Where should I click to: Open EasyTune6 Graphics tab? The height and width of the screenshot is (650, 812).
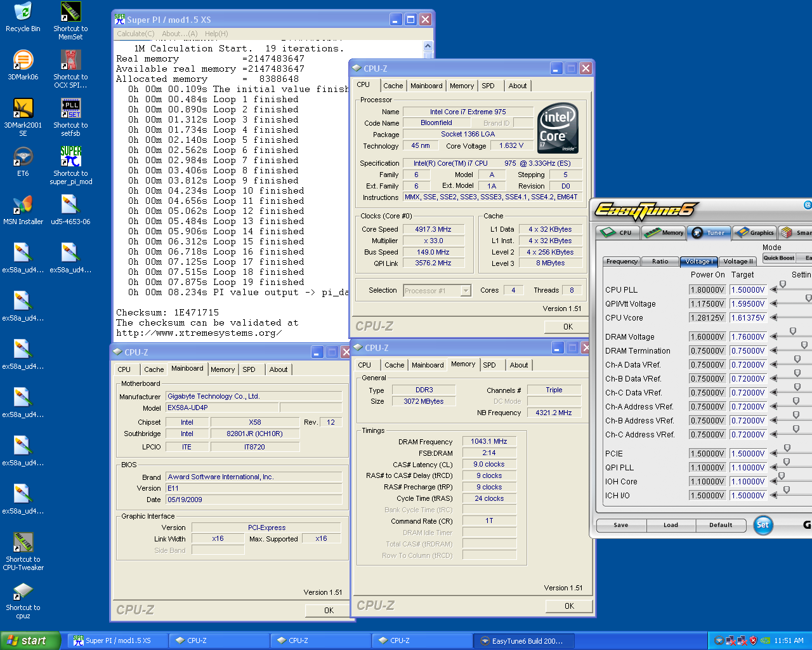pos(754,232)
